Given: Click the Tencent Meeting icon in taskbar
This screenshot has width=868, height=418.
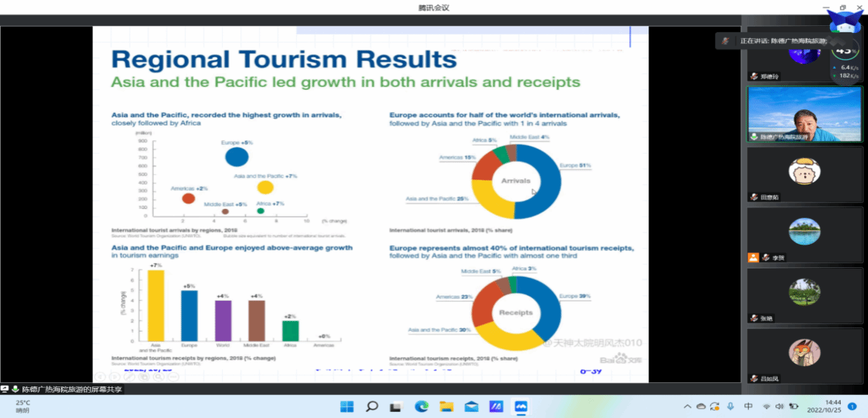Looking at the screenshot, I should click(521, 406).
